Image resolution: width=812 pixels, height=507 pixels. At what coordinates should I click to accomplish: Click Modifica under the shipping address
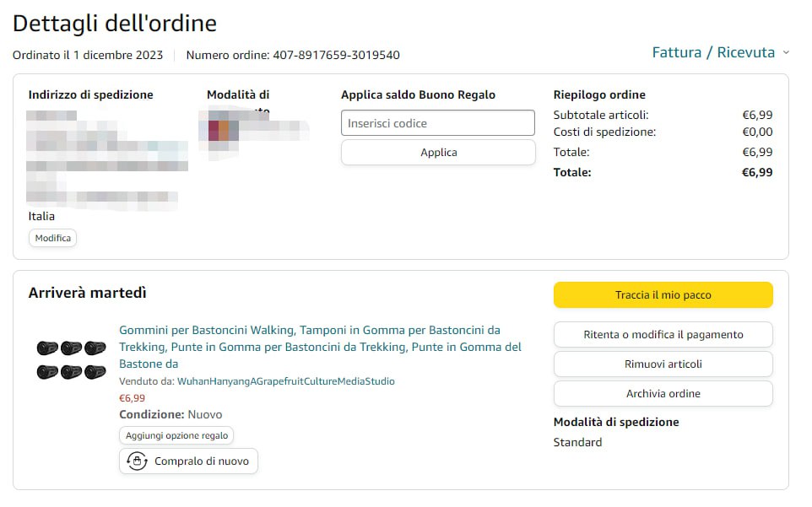[x=52, y=238]
